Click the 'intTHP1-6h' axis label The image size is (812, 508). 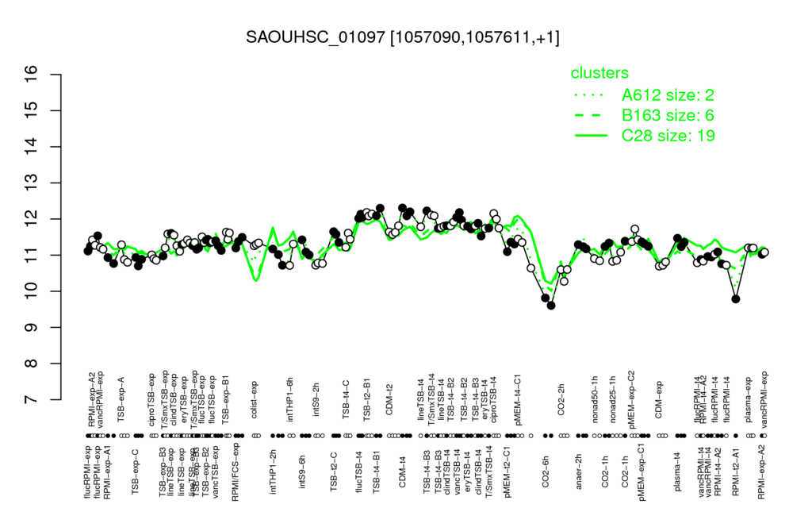[x=290, y=401]
